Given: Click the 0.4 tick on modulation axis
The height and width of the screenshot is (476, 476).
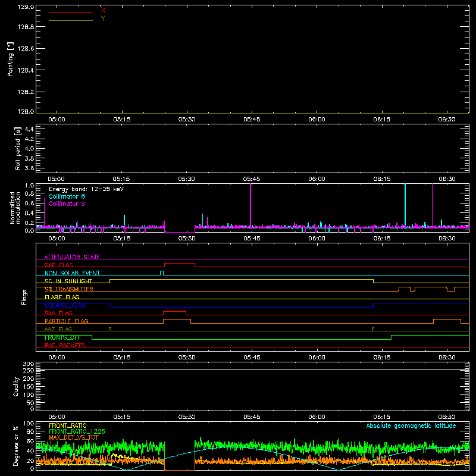Looking at the screenshot, I should (29, 213).
